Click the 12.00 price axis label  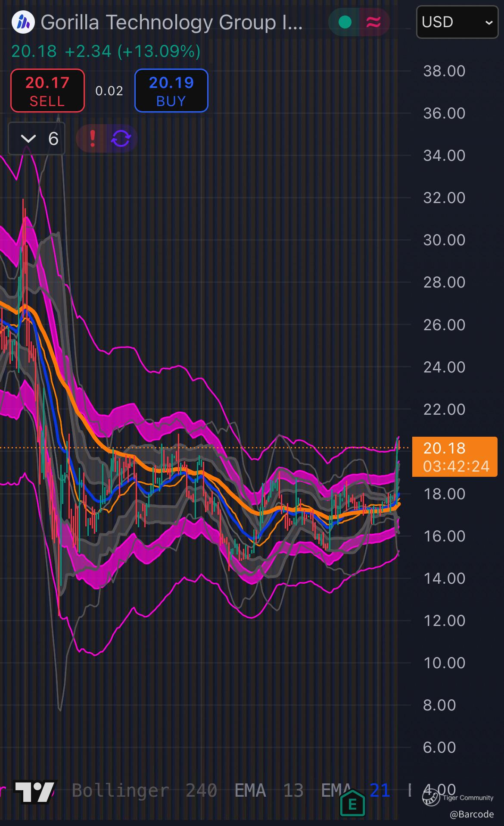[x=444, y=621]
